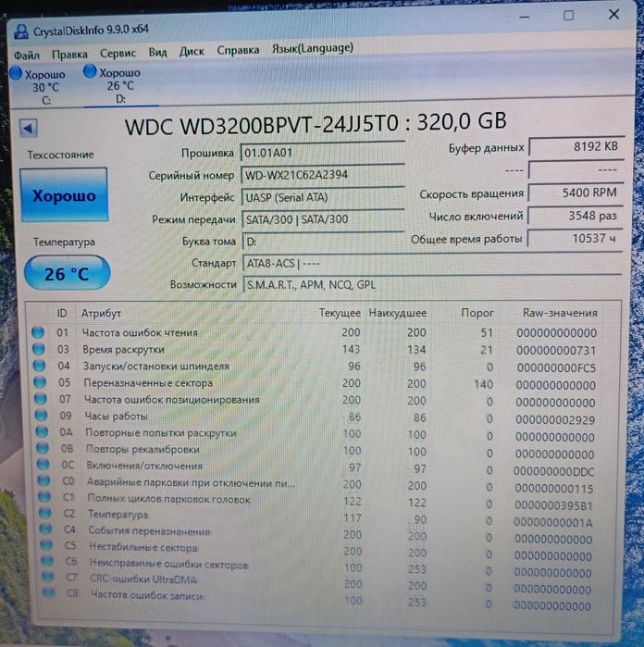This screenshot has height=647, width=644.
Task: Click the serial number field WD-WX21C62A2394
Action: click(x=323, y=175)
